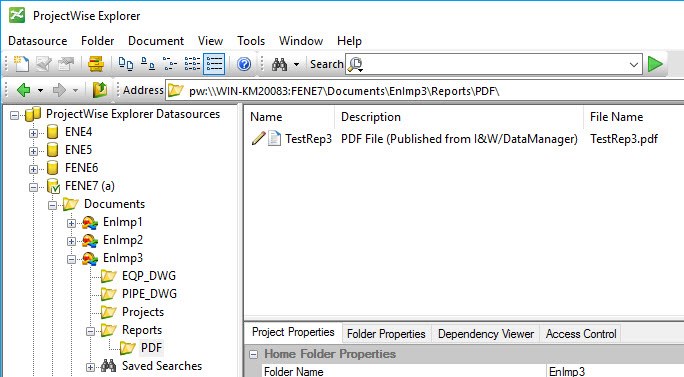Select the FENE7 (a) logged-in datasource icon

pyautogui.click(x=53, y=186)
